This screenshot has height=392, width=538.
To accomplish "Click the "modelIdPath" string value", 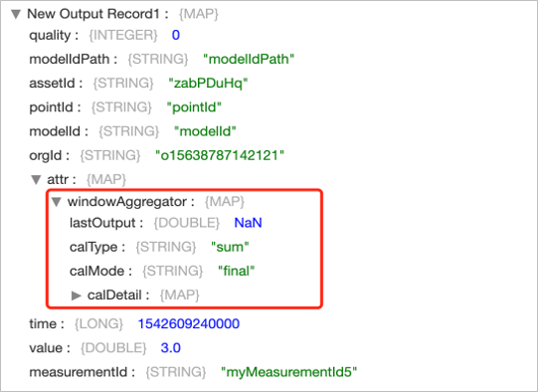I will pos(249,59).
